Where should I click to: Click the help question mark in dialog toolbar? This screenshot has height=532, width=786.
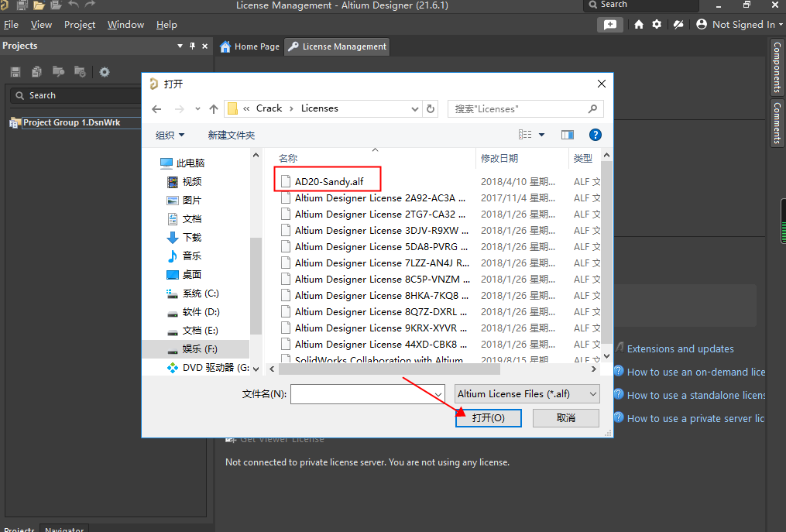(595, 134)
